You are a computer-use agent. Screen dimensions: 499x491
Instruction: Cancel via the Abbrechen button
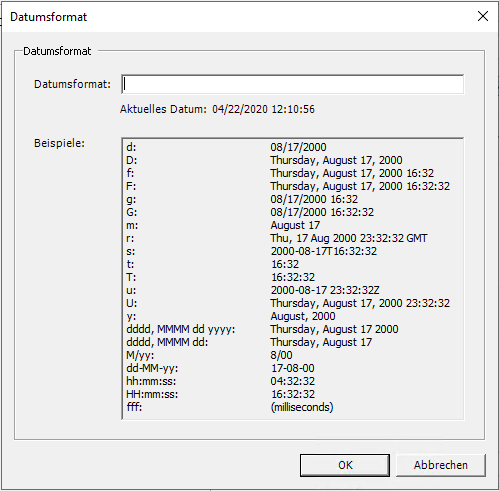[441, 465]
